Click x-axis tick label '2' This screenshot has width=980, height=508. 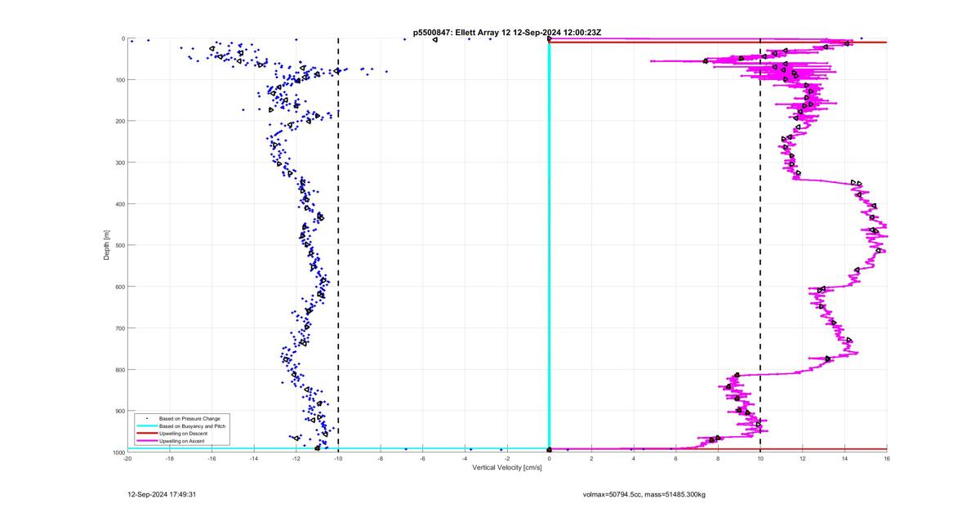point(591,458)
